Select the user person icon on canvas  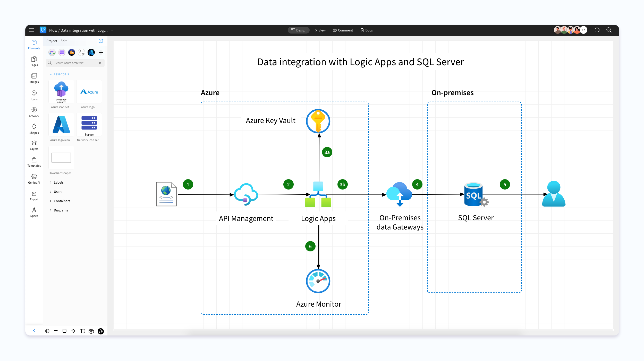point(554,194)
